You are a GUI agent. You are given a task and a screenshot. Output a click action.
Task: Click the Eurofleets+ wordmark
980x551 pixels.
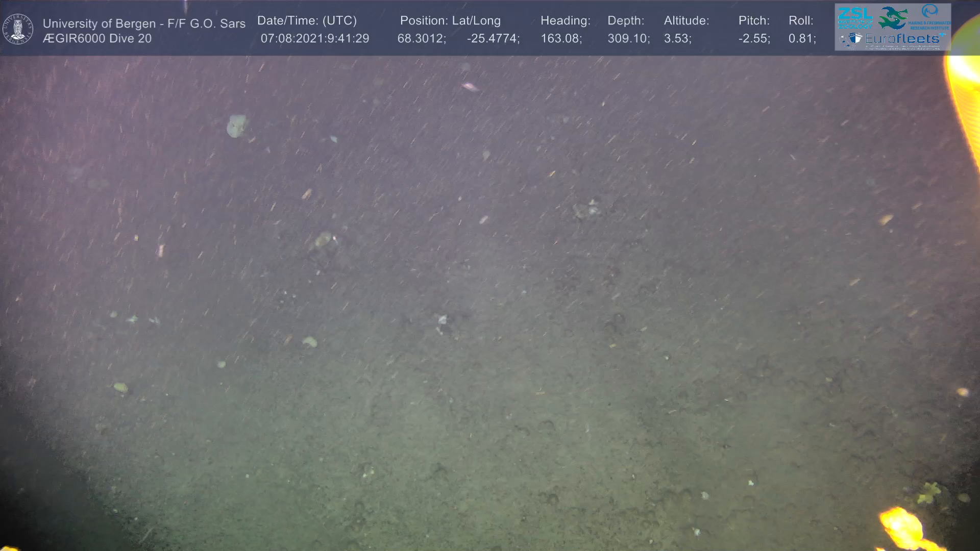[902, 38]
